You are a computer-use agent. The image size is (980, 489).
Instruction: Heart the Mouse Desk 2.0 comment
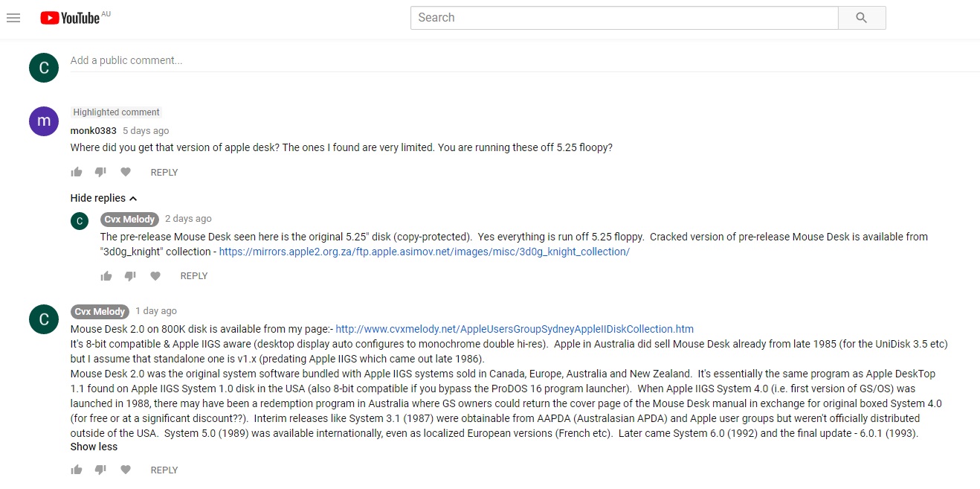point(126,470)
